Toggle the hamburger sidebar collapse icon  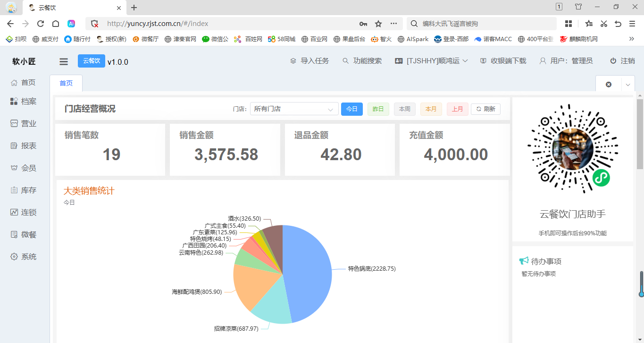tap(64, 61)
